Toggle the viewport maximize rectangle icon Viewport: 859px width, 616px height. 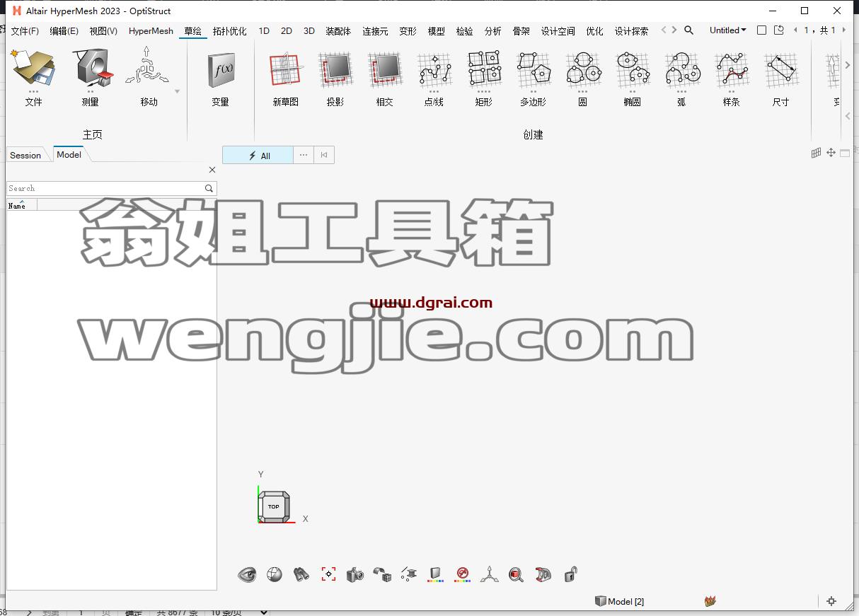[x=845, y=153]
